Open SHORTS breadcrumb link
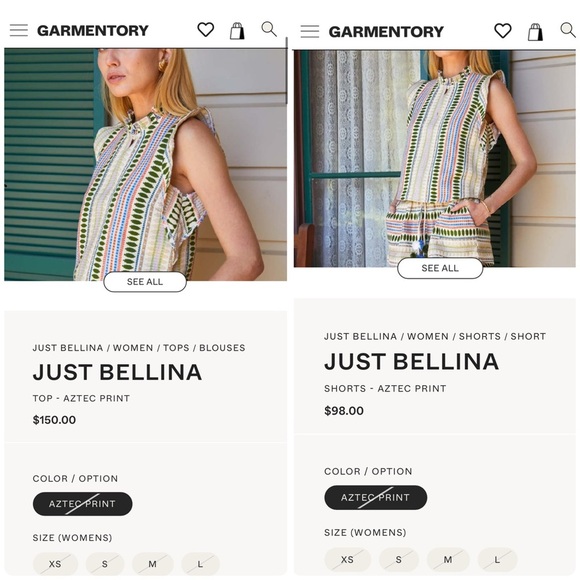This screenshot has width=580, height=580. pos(480,336)
